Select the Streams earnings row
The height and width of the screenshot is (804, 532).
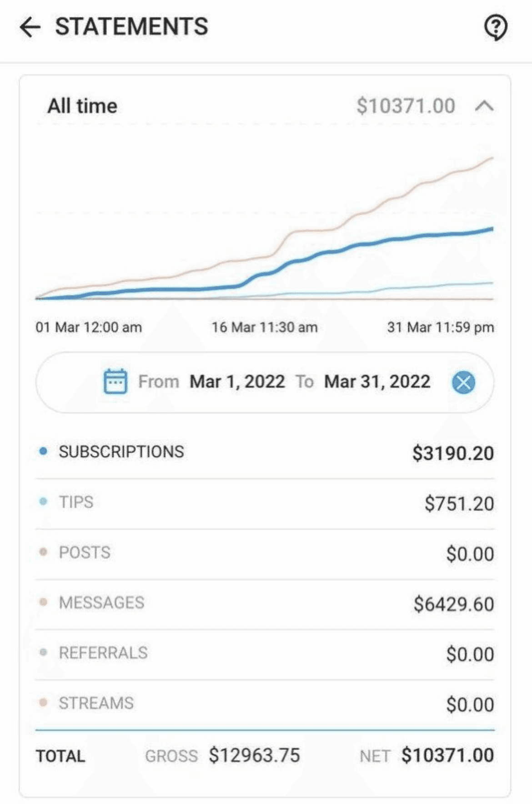(x=265, y=704)
